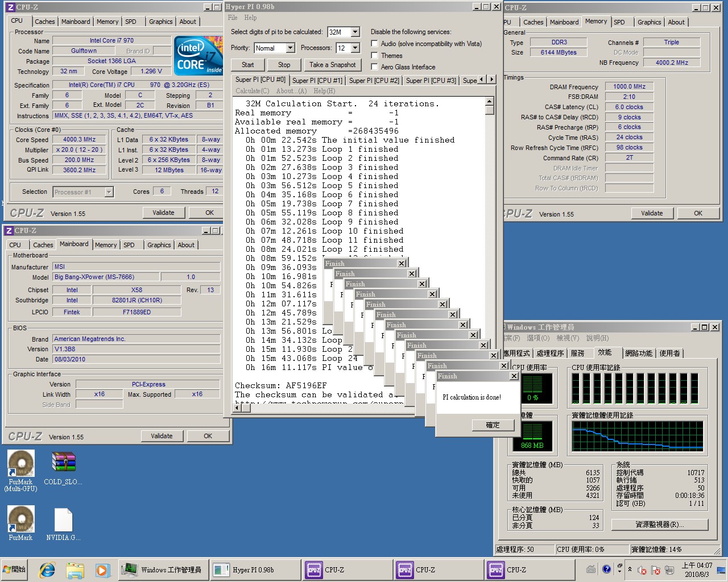
Task: Click Take a Snapshot button
Action: click(x=333, y=65)
